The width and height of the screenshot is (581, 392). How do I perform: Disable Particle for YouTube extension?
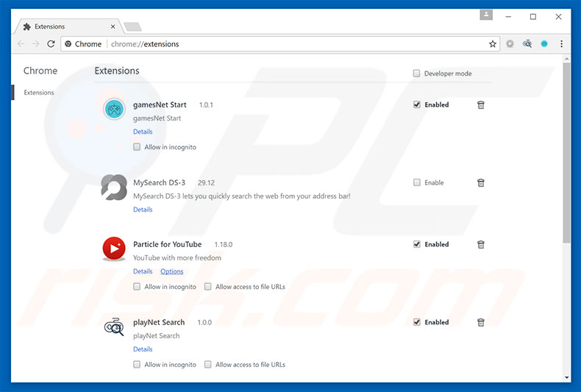coord(417,244)
